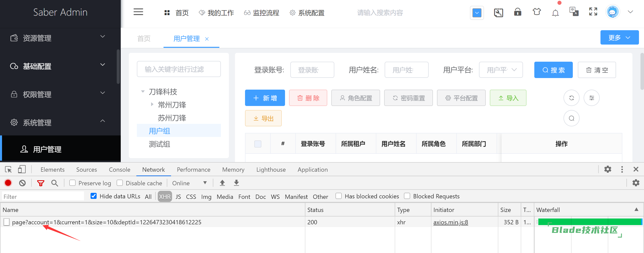Screen dimensions: 644x253
Task: Open 监控流程 top menu
Action: [x=262, y=13]
